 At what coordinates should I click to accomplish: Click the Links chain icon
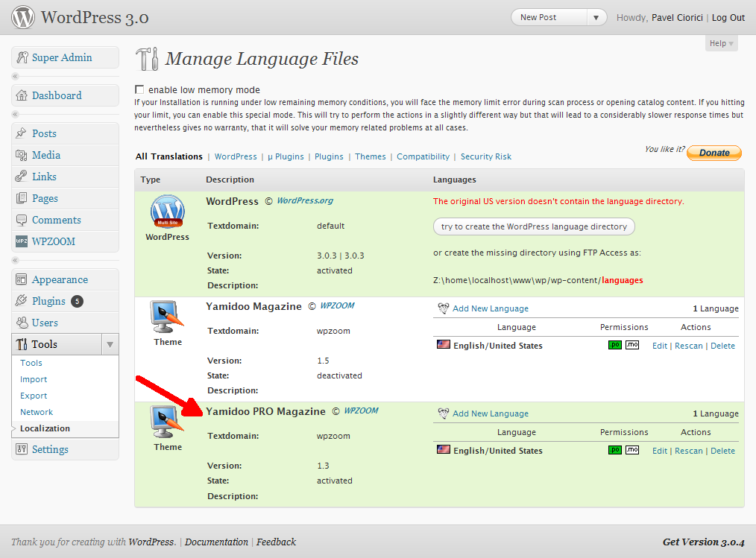point(21,177)
